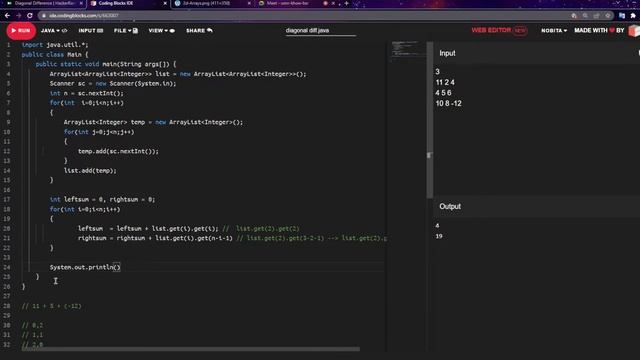Go back in browser history

click(x=7, y=16)
